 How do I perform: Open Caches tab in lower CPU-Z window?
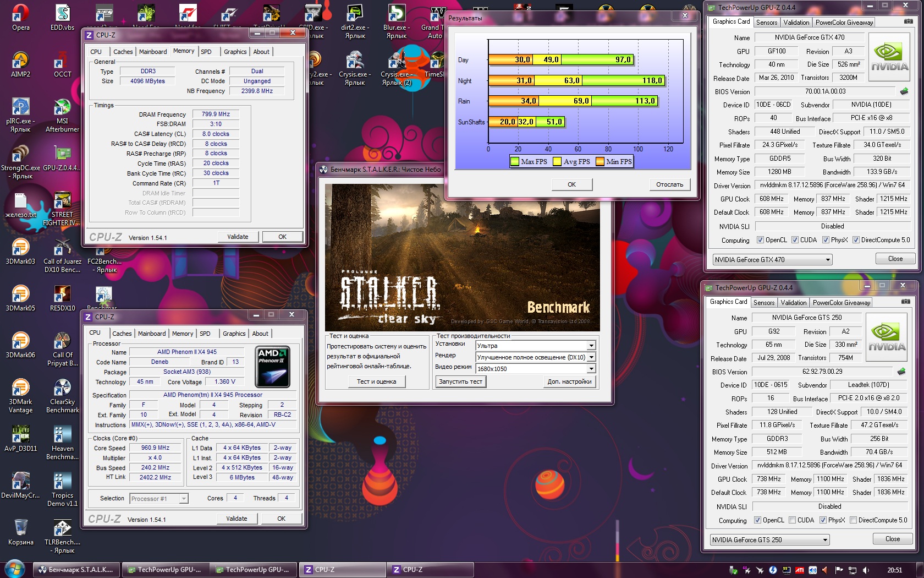pos(122,334)
